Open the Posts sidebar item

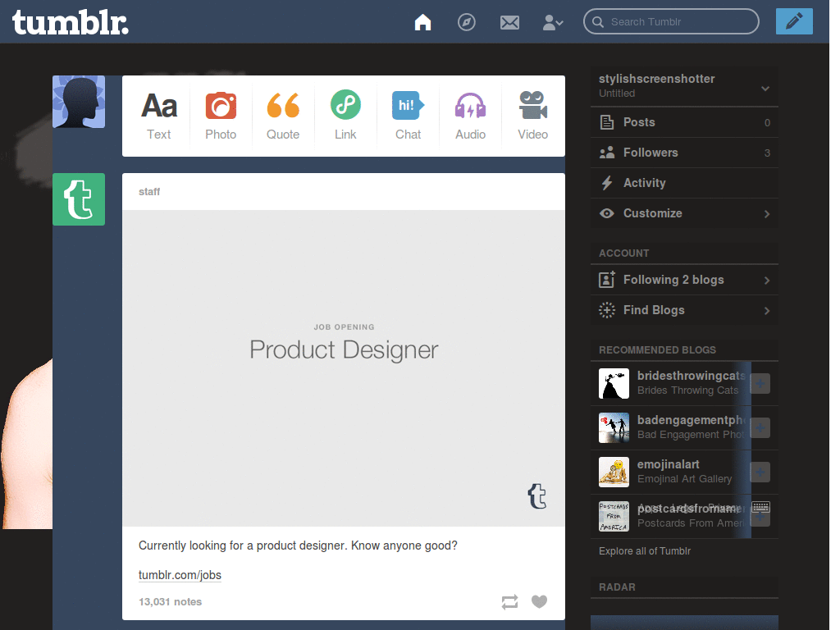(x=684, y=122)
